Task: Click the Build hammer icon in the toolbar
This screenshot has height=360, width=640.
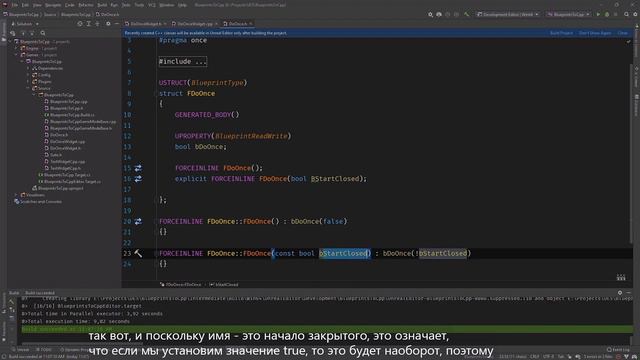Action: [466, 14]
